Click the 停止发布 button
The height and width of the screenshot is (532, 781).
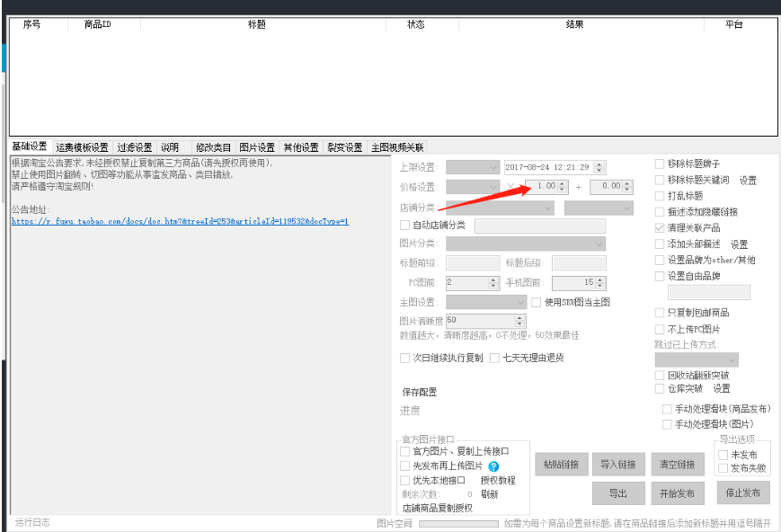[742, 493]
